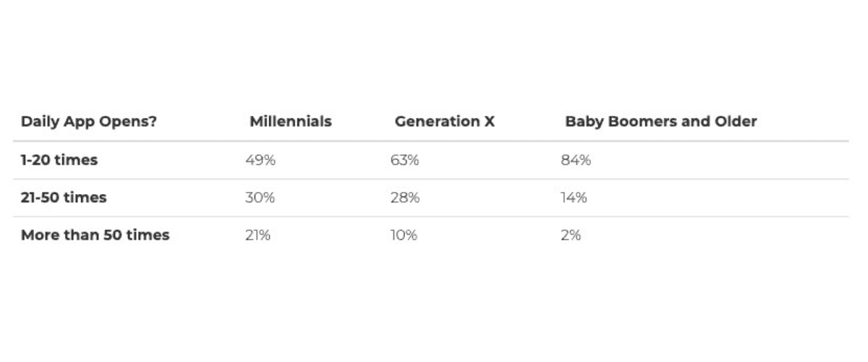This screenshot has height=362, width=868.
Task: Click the "More than 50 times" row label
Action: tap(95, 235)
